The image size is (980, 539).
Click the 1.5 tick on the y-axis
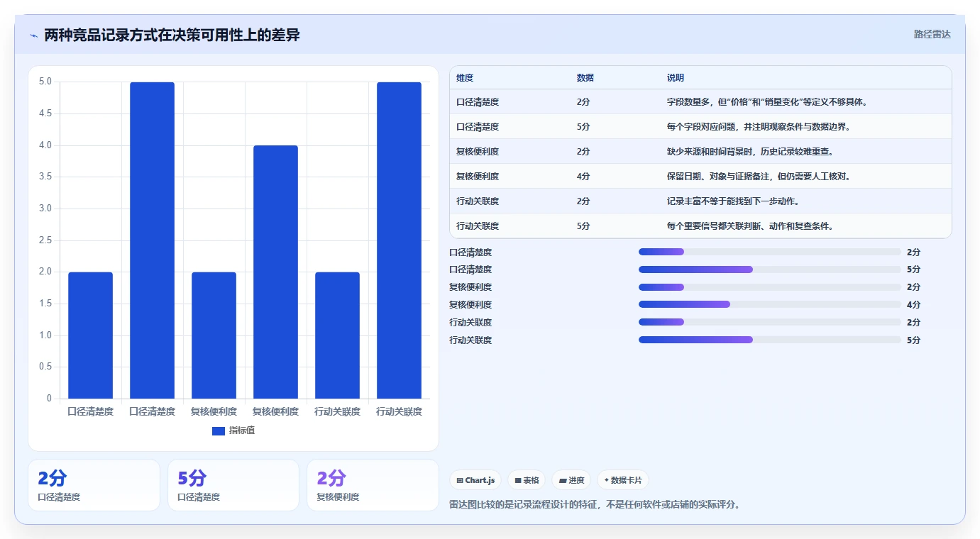coord(45,304)
